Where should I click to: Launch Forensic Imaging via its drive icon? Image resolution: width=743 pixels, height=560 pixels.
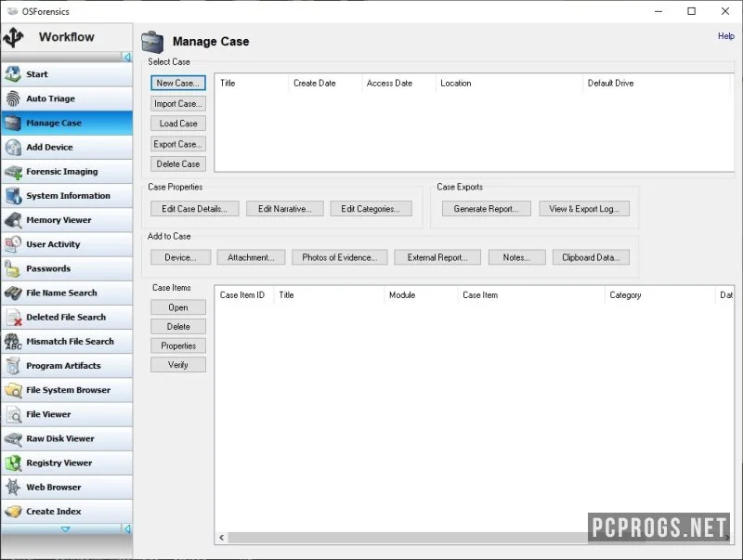point(13,172)
